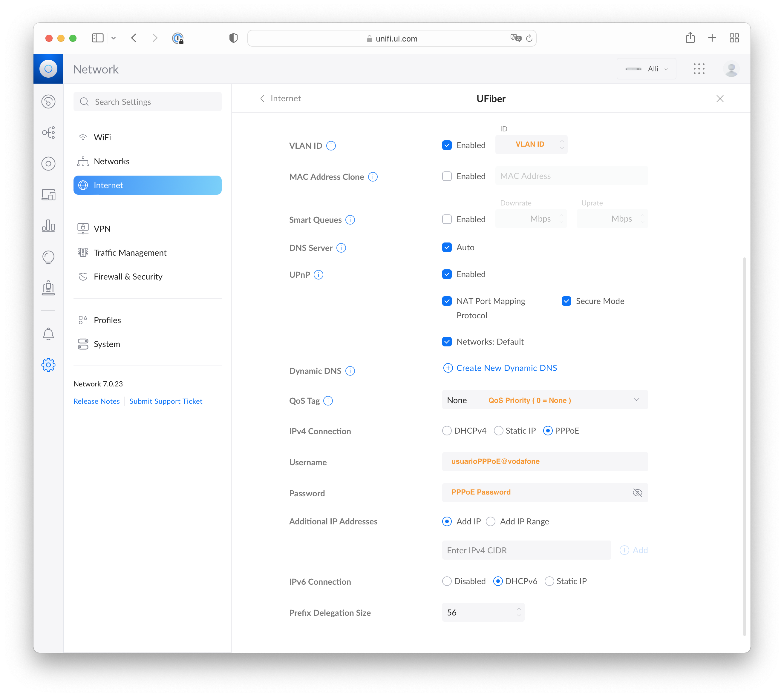The height and width of the screenshot is (697, 784).
Task: Click the Enter IPv4 CIDR input field
Action: click(527, 550)
